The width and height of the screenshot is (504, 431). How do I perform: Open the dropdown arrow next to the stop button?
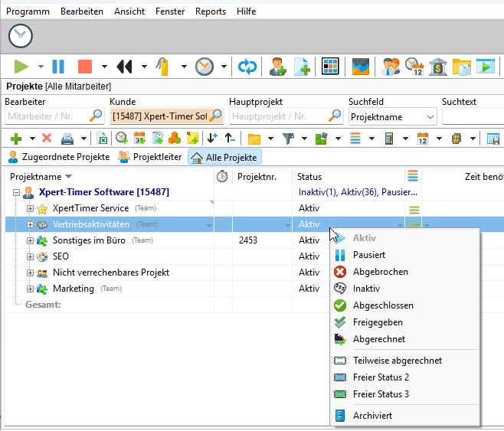[x=104, y=67]
